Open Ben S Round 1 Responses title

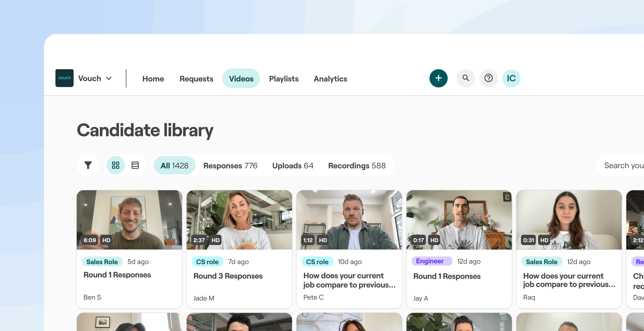tap(117, 275)
